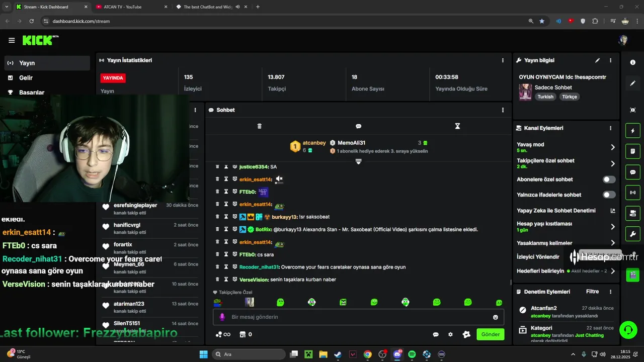Screen dimensions: 644x362
Task: Open Denetim Eylemleri three-dot menu
Action: click(x=611, y=292)
